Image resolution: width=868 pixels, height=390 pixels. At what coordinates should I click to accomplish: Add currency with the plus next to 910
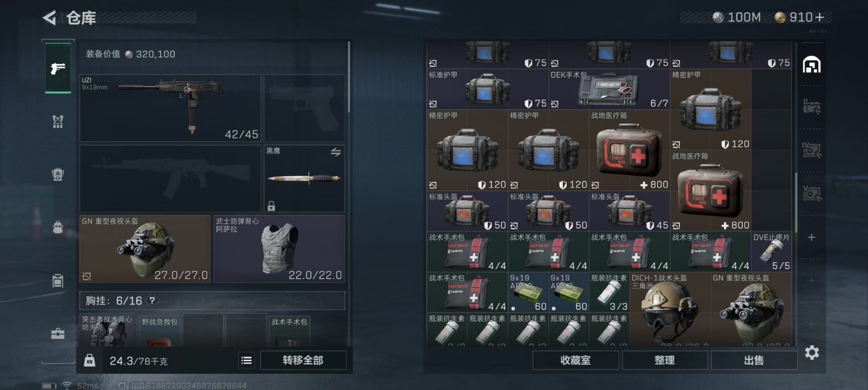coord(819,17)
